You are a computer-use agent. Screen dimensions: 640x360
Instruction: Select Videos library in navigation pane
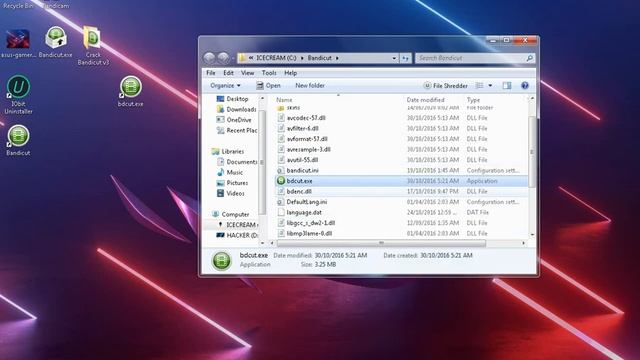[231, 193]
